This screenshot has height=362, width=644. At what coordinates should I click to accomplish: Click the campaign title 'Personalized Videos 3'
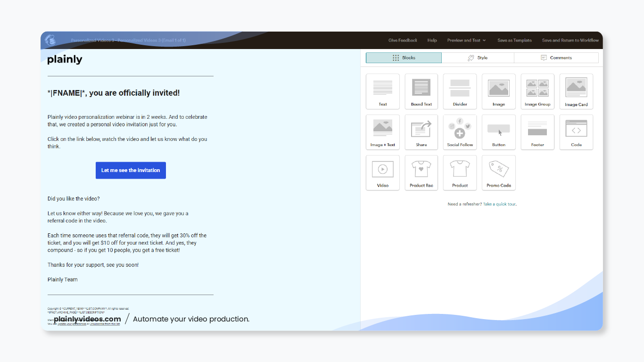[128, 41]
